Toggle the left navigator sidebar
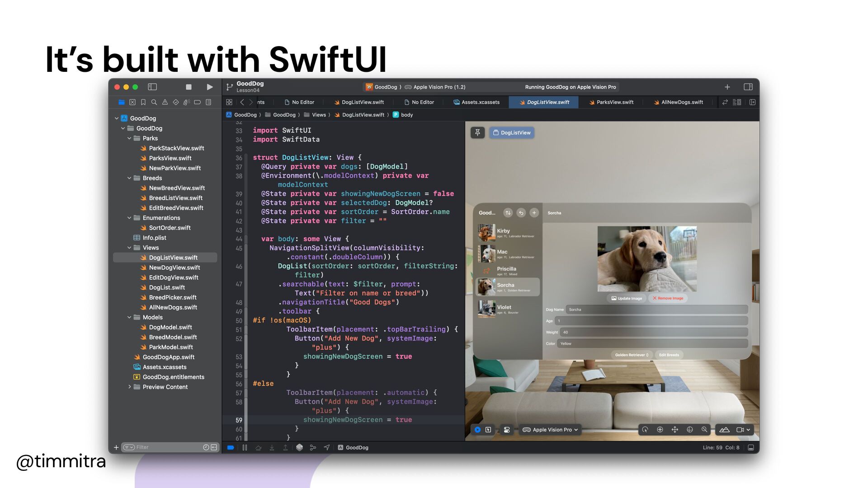The width and height of the screenshot is (868, 488). [x=152, y=87]
